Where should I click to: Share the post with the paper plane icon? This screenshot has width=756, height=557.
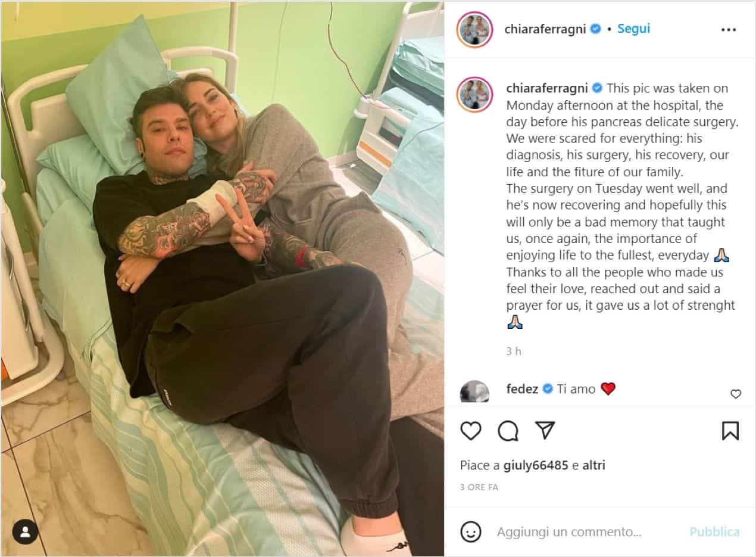[545, 430]
